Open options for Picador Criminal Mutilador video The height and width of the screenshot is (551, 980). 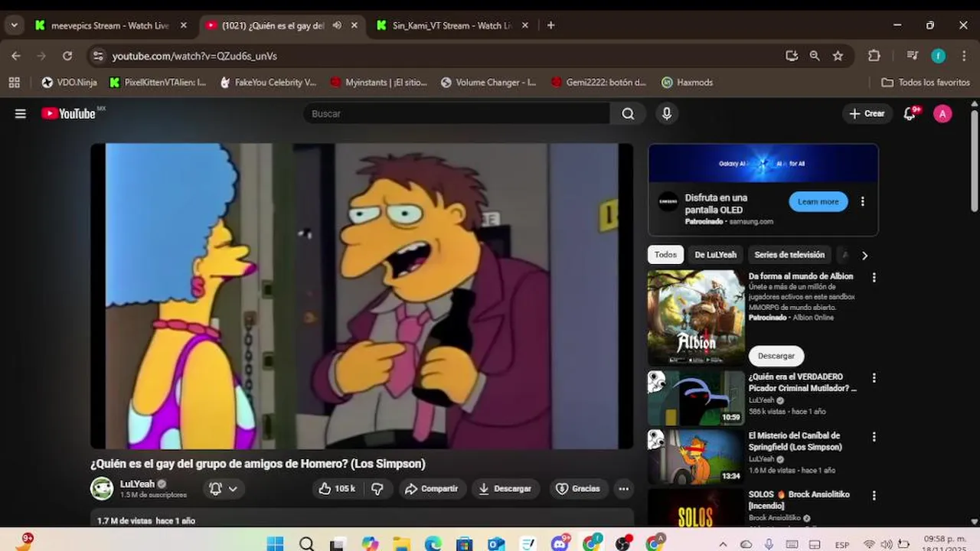(x=874, y=378)
